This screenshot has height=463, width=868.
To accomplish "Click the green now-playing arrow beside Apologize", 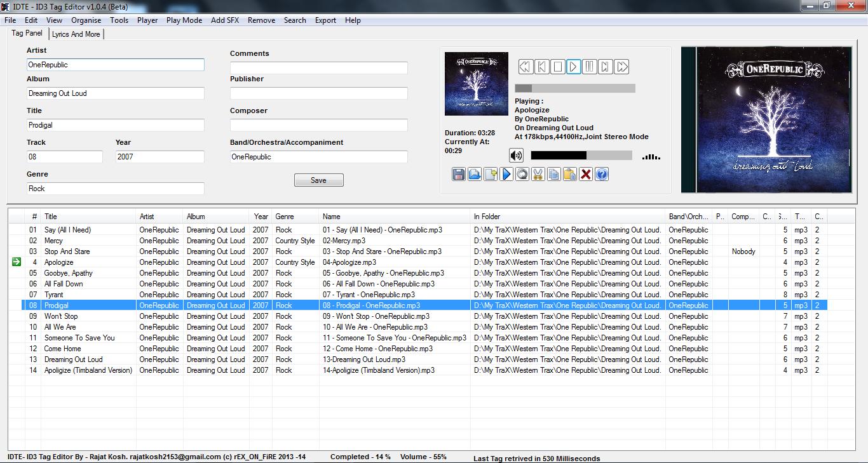I will (17, 262).
